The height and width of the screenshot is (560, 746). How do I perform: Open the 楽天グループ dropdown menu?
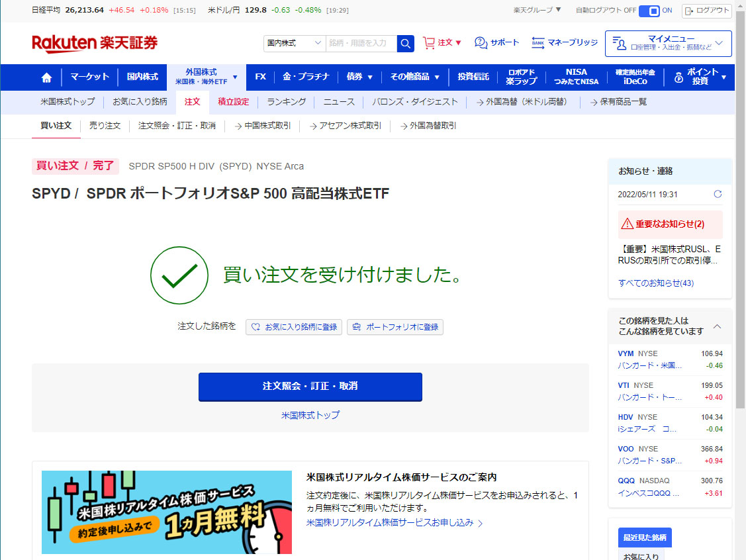coord(537,10)
